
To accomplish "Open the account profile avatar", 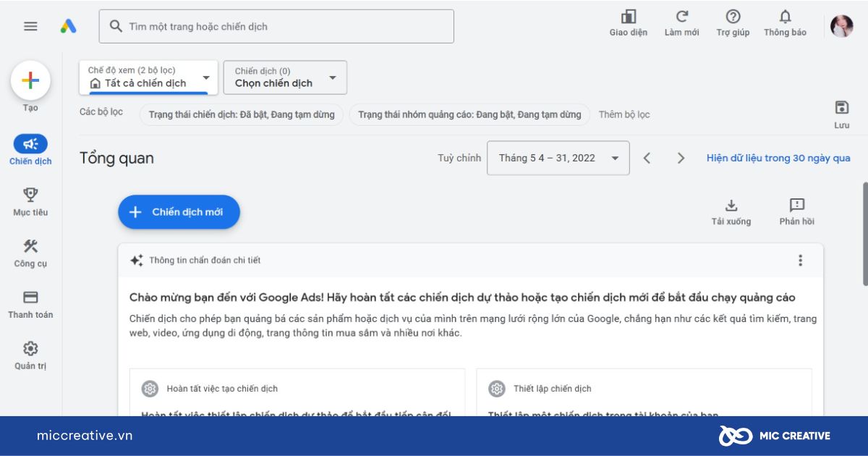I will 842,26.
